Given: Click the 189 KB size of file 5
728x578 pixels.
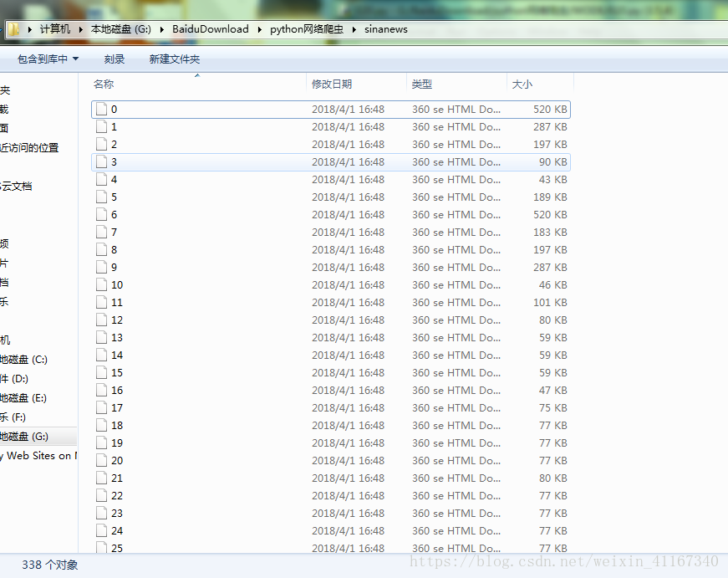Looking at the screenshot, I should pos(550,197).
